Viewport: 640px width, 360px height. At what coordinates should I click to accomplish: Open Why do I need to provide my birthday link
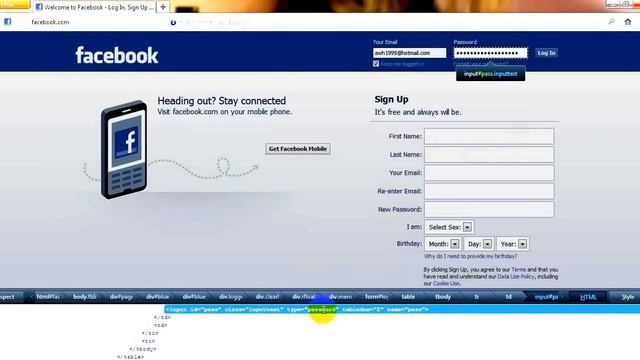[470, 256]
